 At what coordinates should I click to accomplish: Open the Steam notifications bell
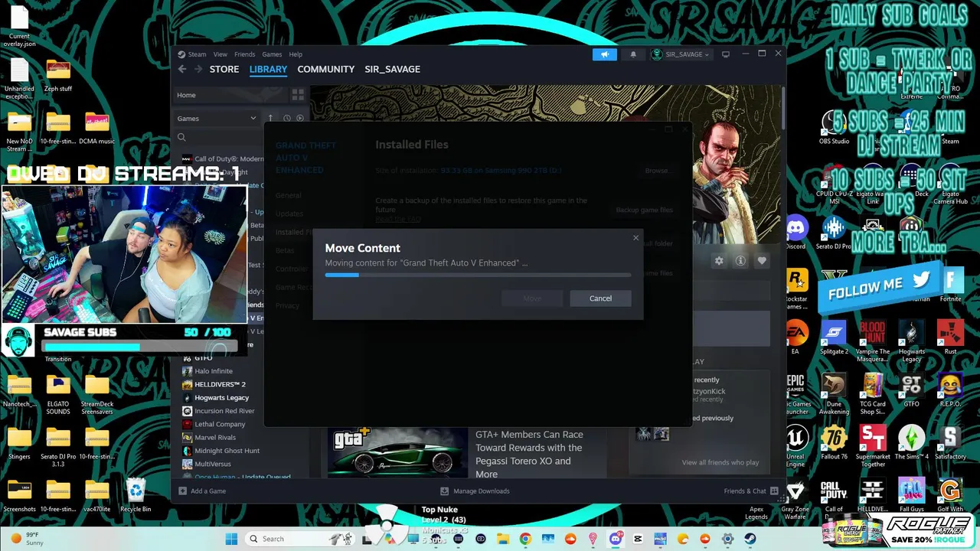(633, 54)
